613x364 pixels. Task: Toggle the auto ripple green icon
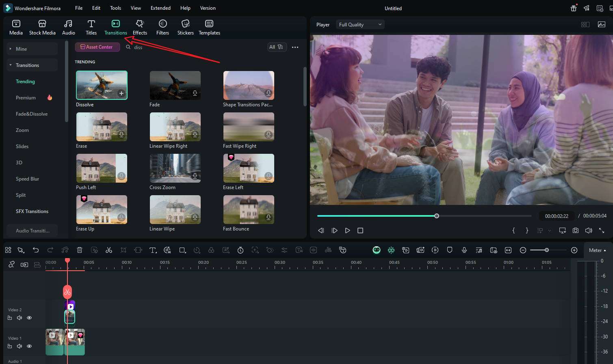pyautogui.click(x=391, y=250)
